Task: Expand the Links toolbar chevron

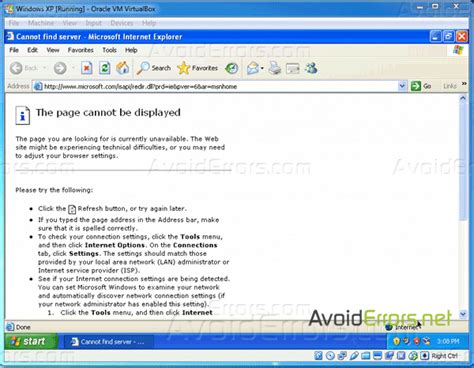Action: tap(464, 84)
